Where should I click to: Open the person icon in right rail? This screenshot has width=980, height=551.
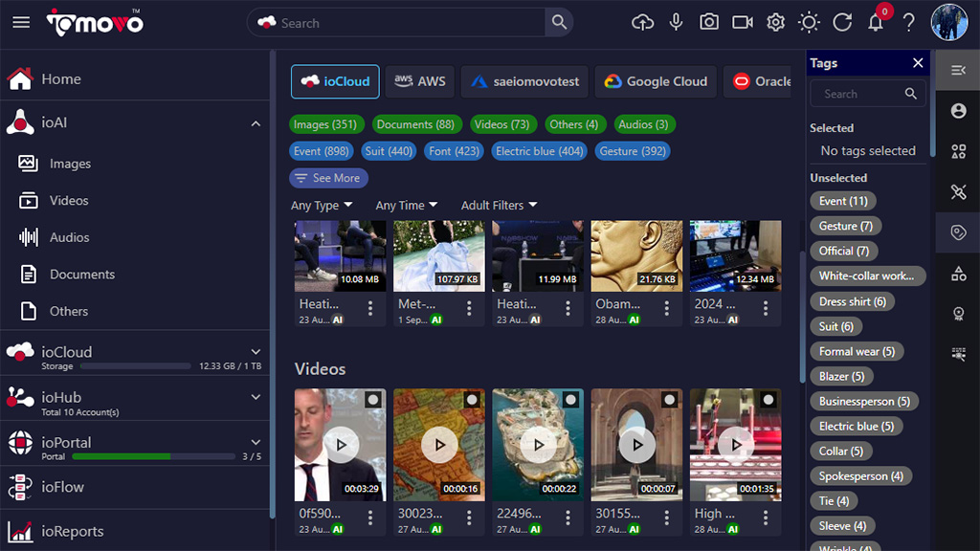[x=958, y=111]
